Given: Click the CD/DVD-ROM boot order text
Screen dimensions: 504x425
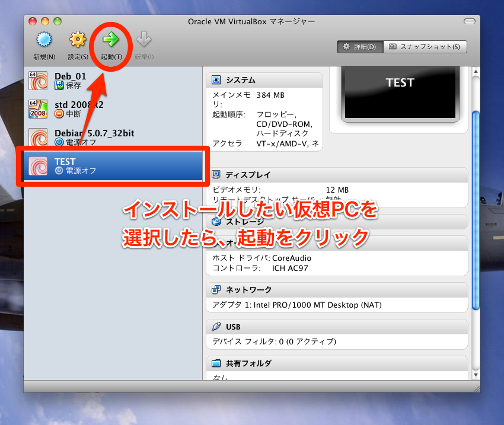Looking at the screenshot, I should click(x=284, y=124).
